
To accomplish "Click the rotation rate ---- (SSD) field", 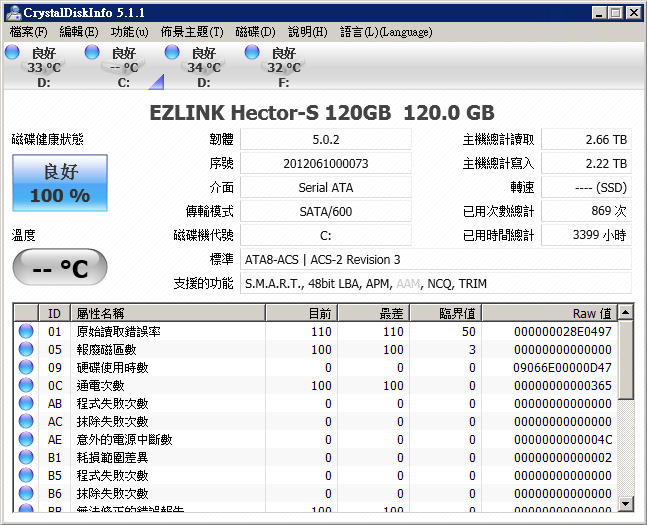I will [x=586, y=187].
